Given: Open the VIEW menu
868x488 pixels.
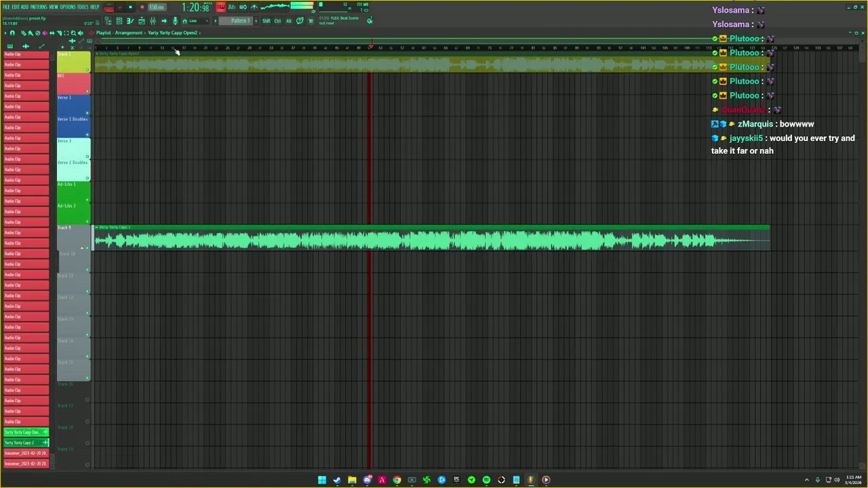Looking at the screenshot, I should click(54, 7).
